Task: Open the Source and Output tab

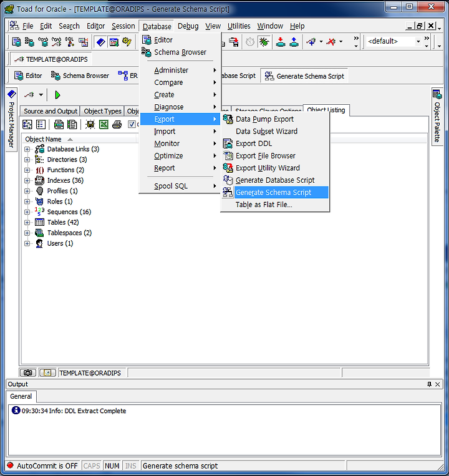Action: pos(51,111)
